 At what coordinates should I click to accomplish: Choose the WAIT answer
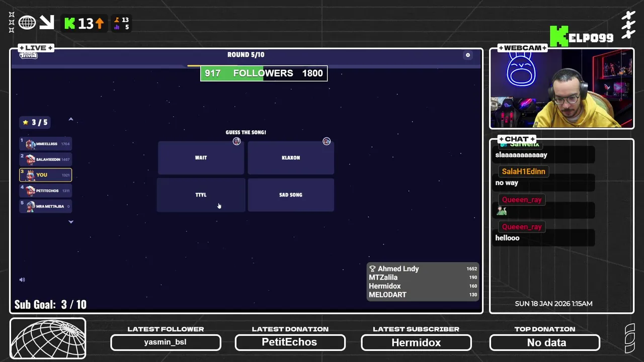[x=201, y=158]
